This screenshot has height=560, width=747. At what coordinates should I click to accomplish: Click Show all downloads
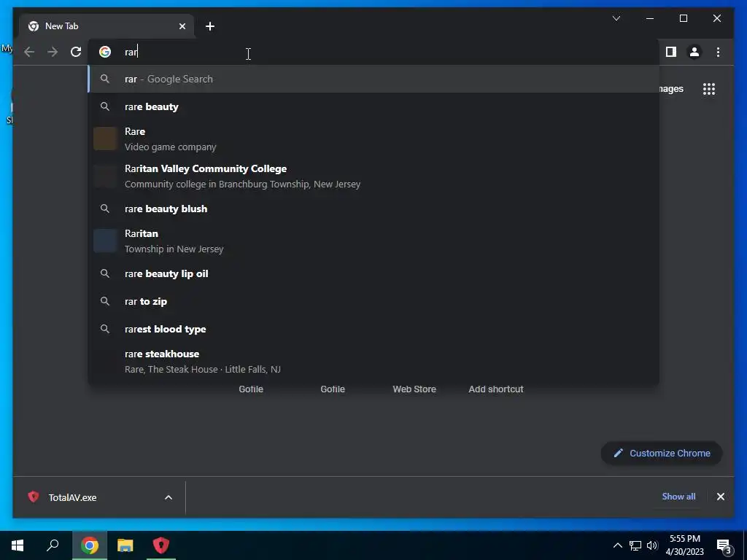point(678,497)
